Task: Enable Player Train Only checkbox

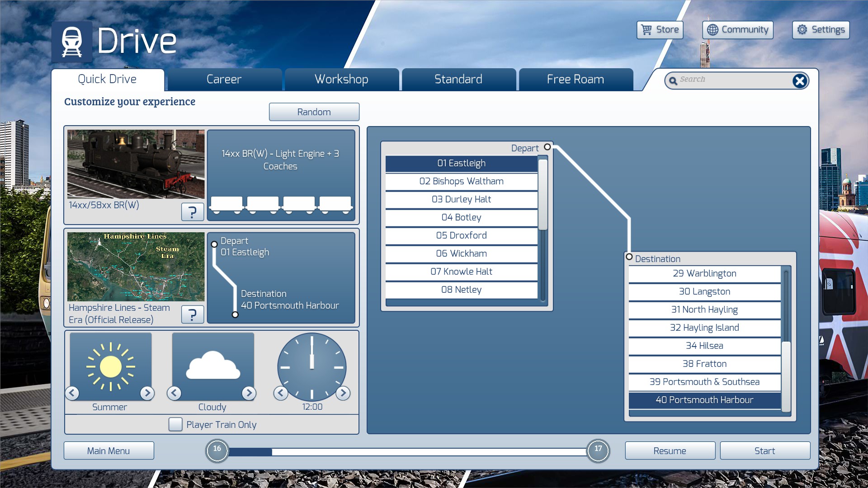Action: pyautogui.click(x=175, y=424)
